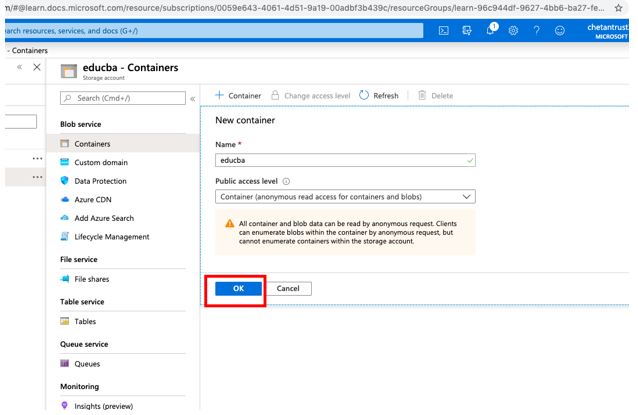Open Cloud Shell icon in top bar
The width and height of the screenshot is (638, 415).
(444, 31)
